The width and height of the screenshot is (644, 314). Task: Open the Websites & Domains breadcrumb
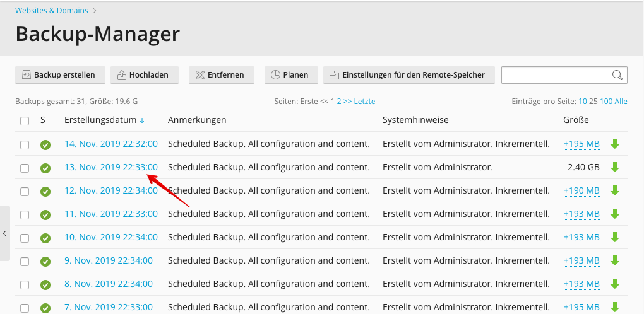click(x=52, y=11)
